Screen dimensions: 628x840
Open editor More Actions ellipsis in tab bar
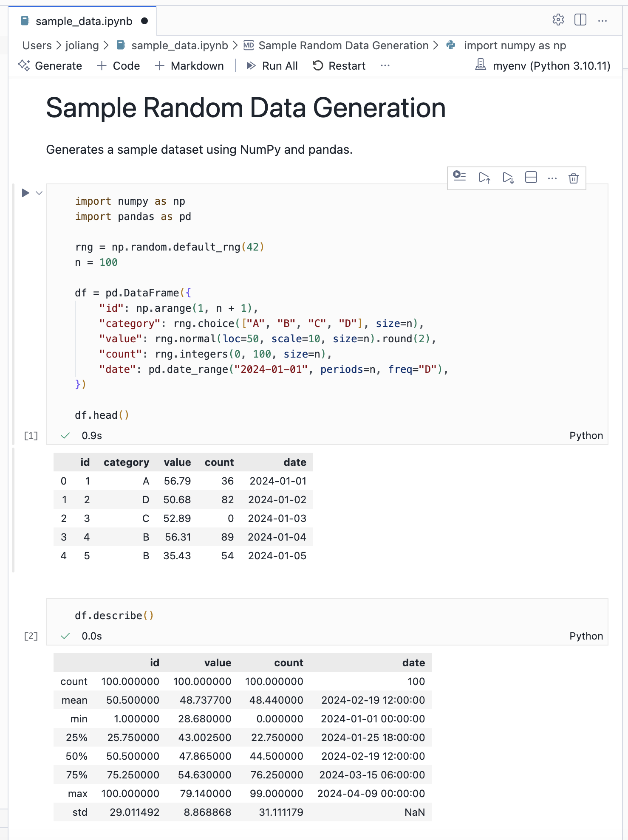click(x=602, y=20)
